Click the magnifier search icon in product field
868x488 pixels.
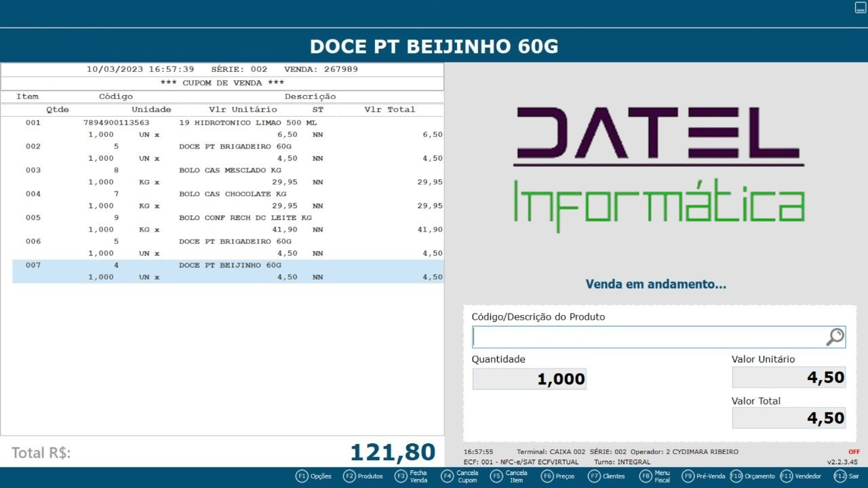click(x=835, y=337)
